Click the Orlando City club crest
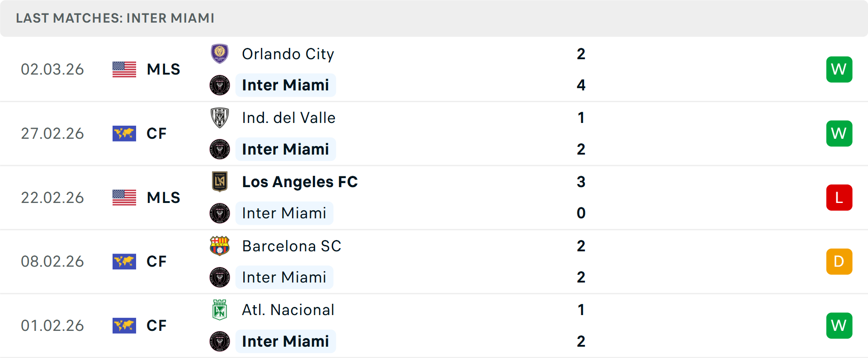 pyautogui.click(x=220, y=54)
